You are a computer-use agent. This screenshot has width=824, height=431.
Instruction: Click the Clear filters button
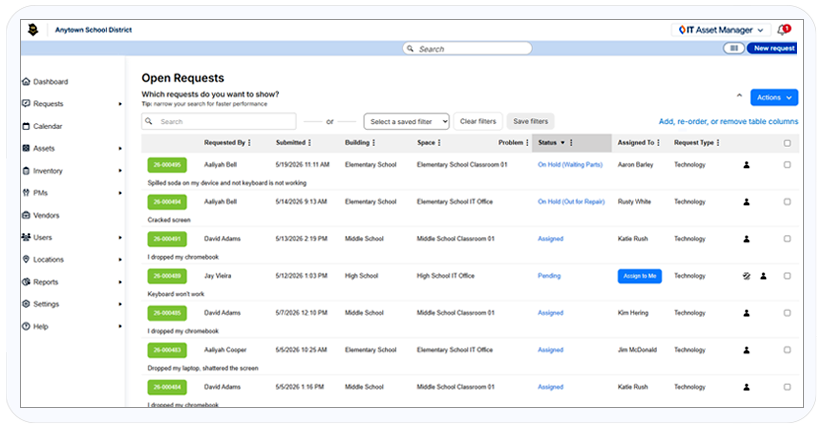pos(478,121)
